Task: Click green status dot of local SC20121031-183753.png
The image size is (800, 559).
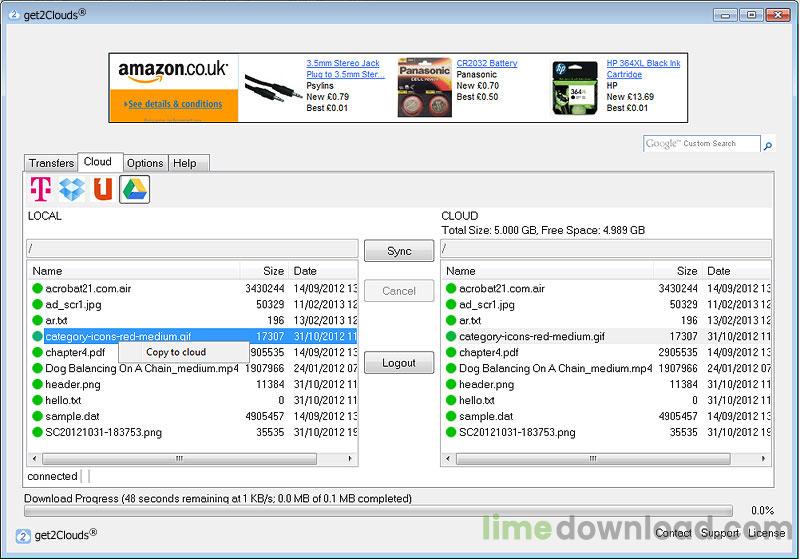Action: click(37, 432)
